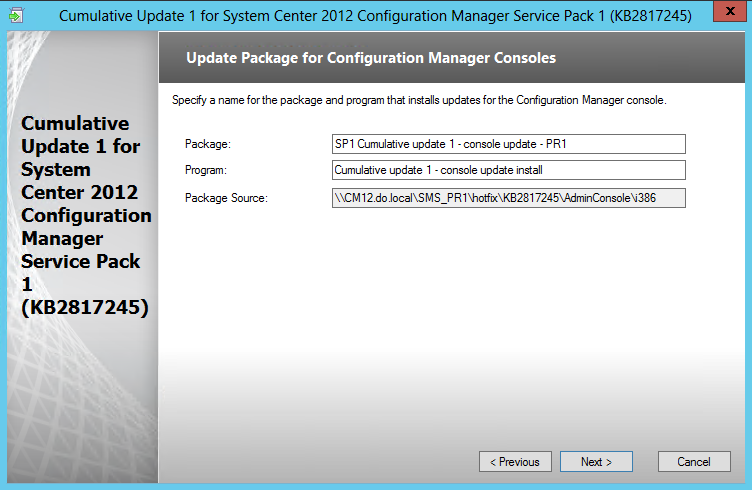Click the "Service Pack" line in the sidebar

pyautogui.click(x=81, y=261)
